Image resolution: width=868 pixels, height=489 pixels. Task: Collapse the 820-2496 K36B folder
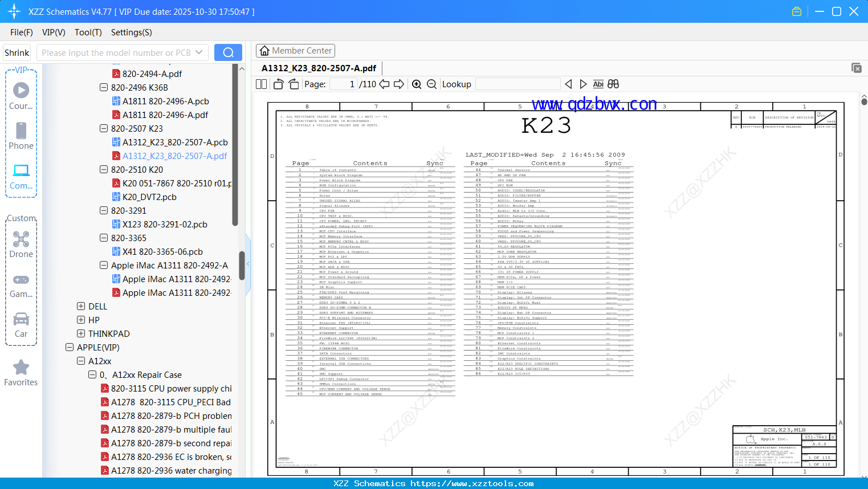tap(104, 88)
